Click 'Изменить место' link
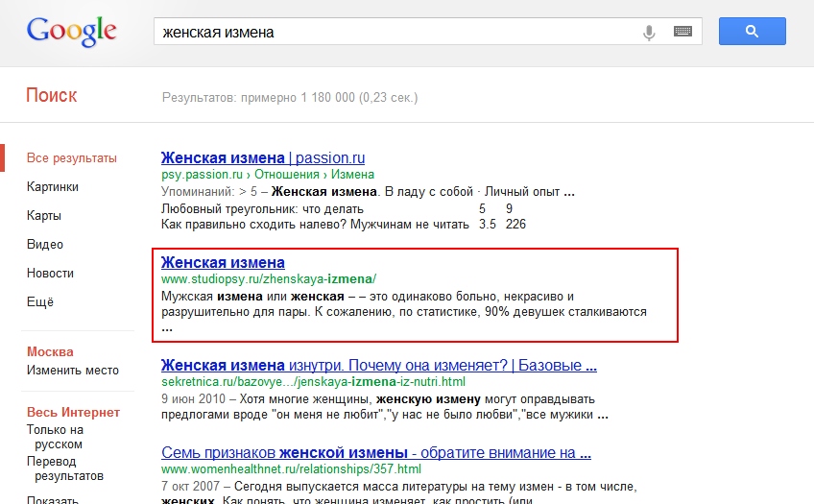The height and width of the screenshot is (504, 814). pos(73,371)
